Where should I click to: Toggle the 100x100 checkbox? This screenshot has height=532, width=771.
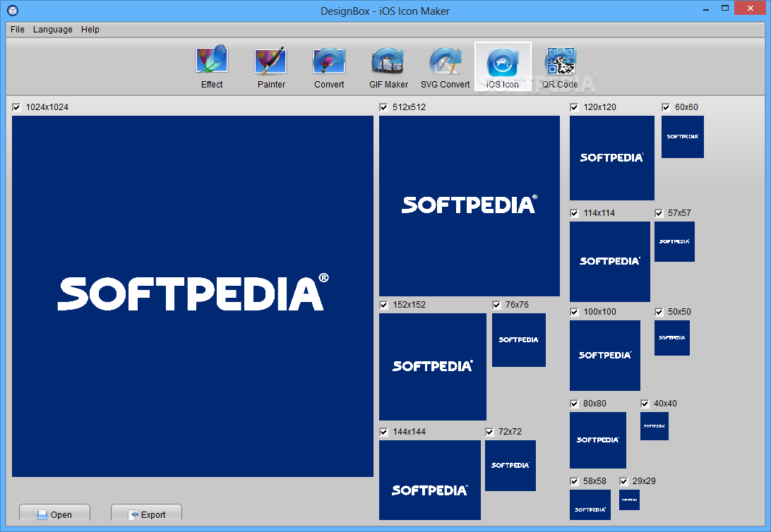[x=574, y=312]
